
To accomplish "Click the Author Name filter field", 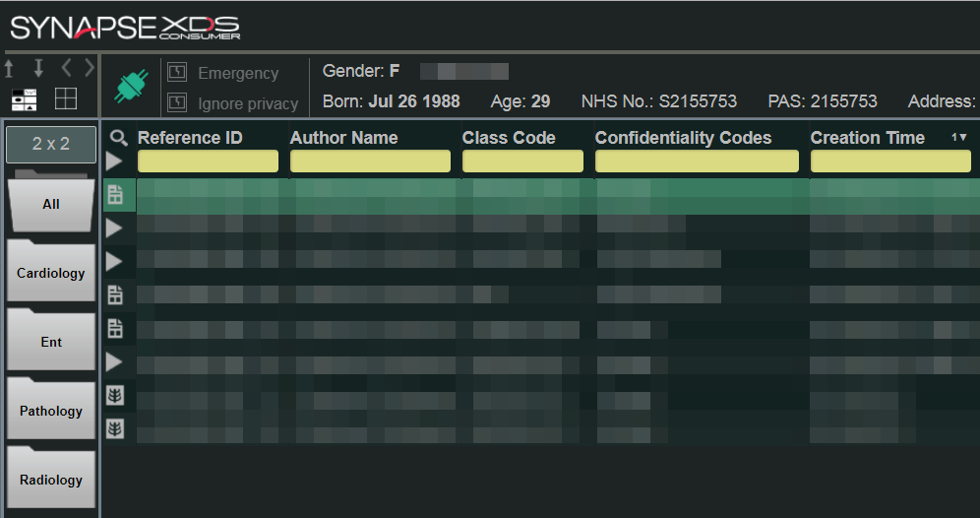I will tap(370, 162).
